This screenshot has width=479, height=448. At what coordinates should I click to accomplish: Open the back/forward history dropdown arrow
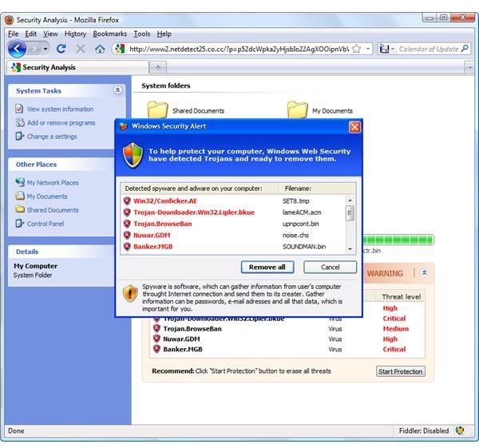[x=46, y=49]
